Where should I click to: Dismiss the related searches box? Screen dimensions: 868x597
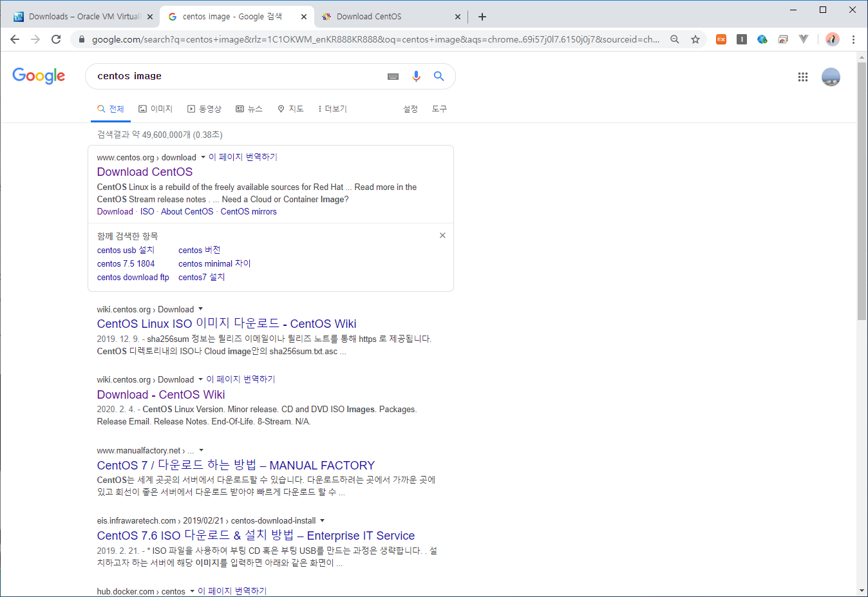tap(442, 236)
